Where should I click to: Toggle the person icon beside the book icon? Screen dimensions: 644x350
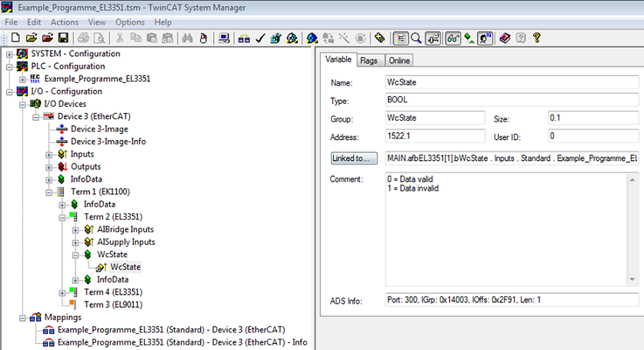pos(485,38)
